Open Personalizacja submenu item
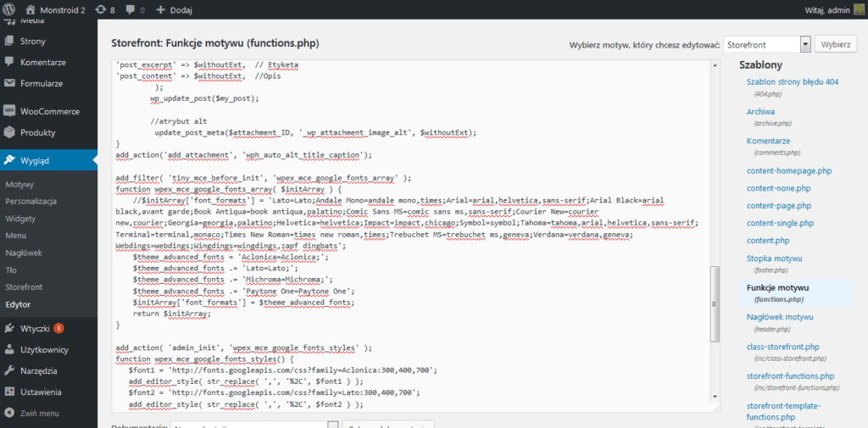This screenshot has height=428, width=868. pos(31,202)
